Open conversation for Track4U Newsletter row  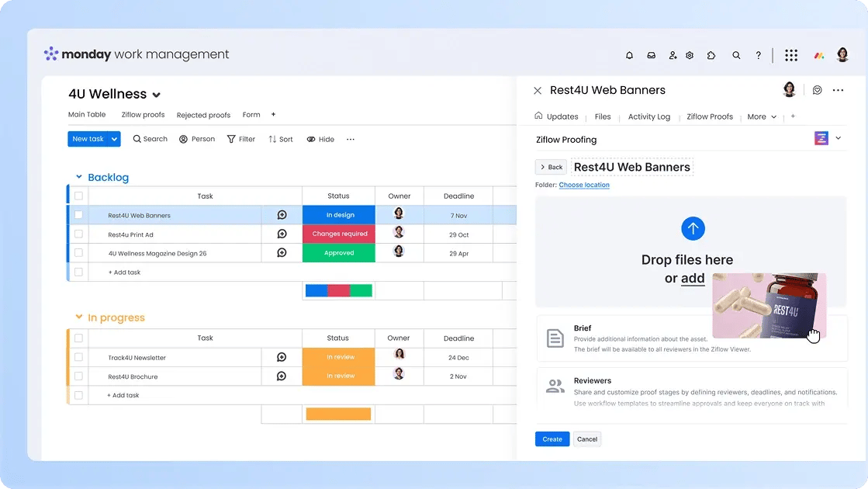(282, 357)
